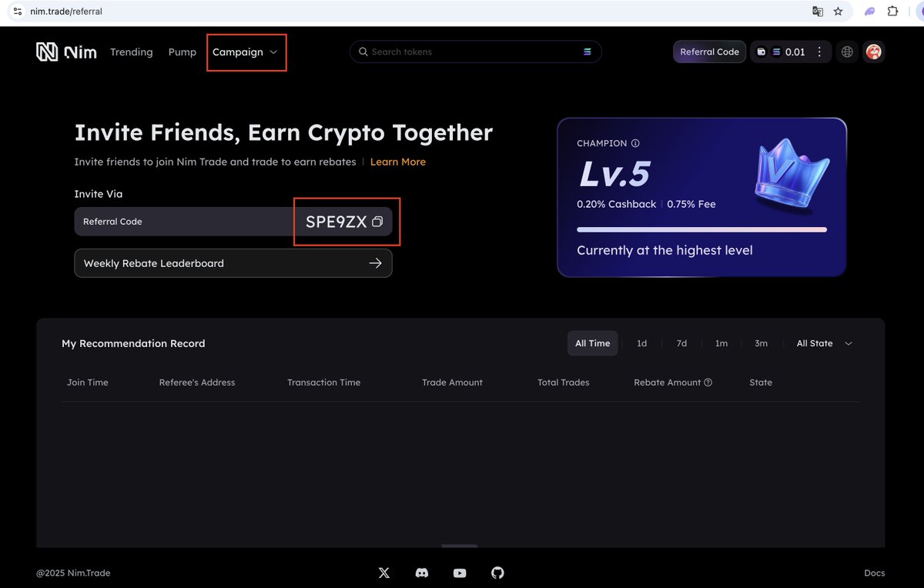The height and width of the screenshot is (588, 924).
Task: View site info icon in address bar
Action: click(18, 12)
